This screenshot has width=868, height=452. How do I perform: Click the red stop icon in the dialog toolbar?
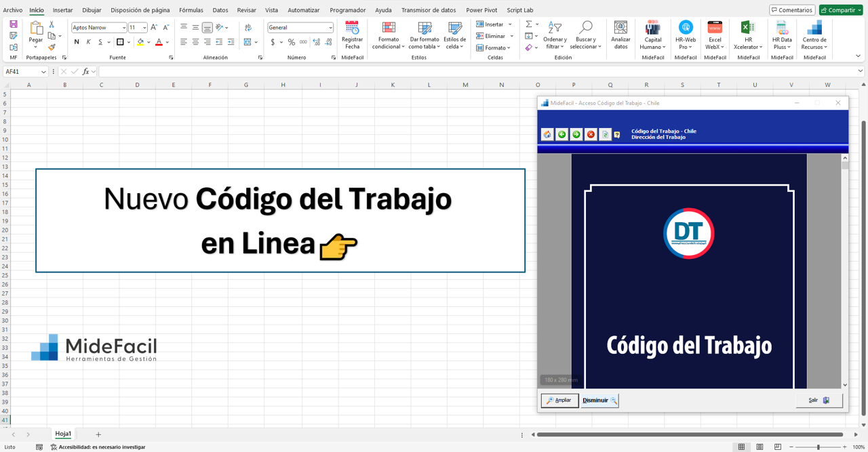point(590,134)
